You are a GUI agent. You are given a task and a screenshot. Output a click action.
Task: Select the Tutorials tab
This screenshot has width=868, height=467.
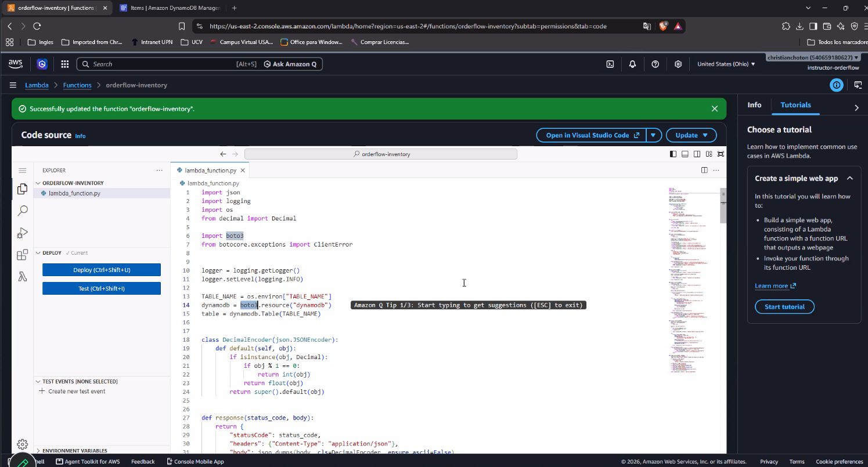(x=795, y=105)
